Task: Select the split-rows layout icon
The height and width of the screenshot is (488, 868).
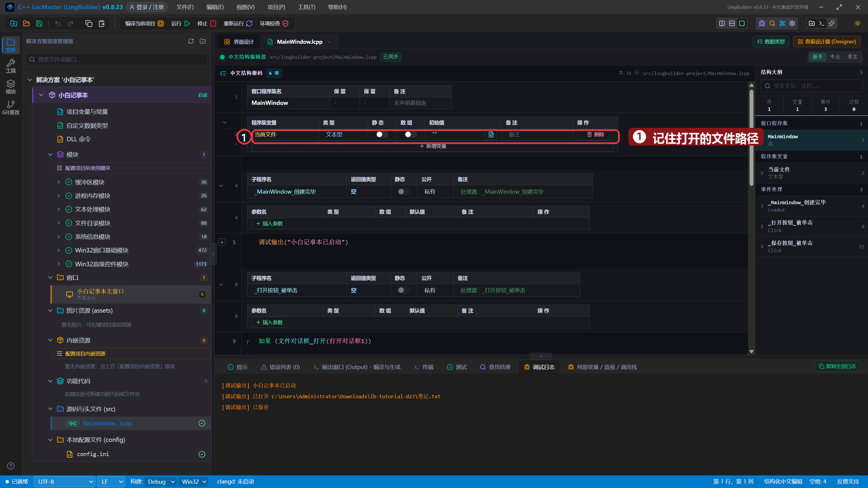Action: (x=732, y=23)
